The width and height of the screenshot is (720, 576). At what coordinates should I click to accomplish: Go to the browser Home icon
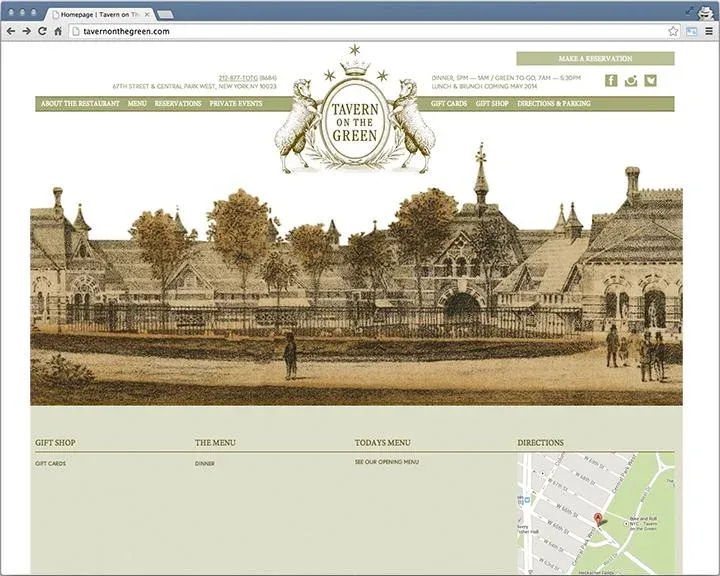(58, 31)
